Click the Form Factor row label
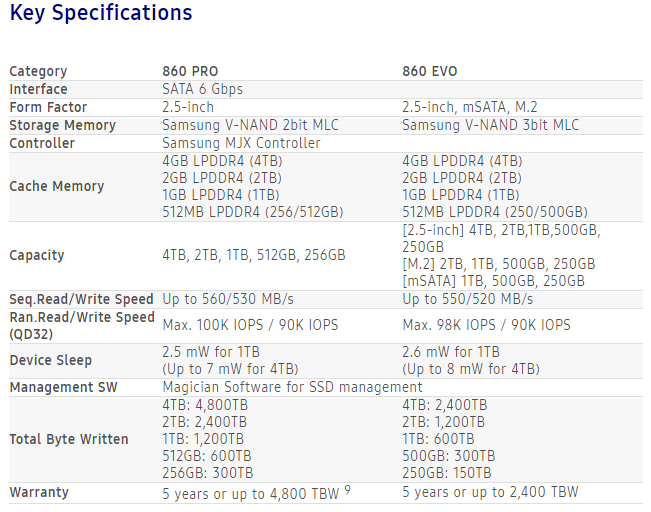 [x=48, y=107]
